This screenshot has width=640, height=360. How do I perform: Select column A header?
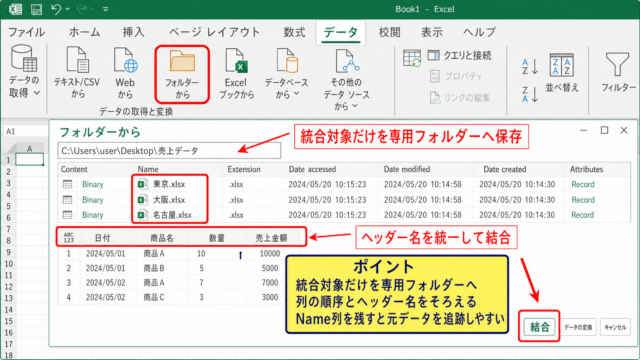(29, 149)
